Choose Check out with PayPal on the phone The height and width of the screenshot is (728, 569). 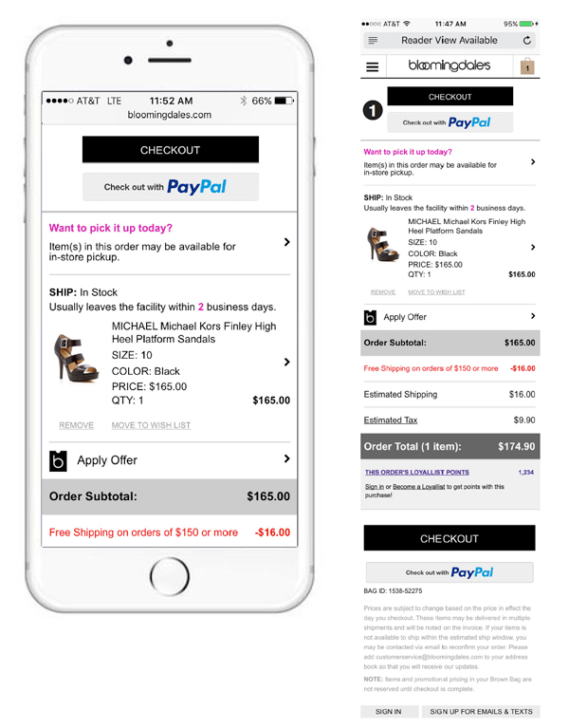click(170, 187)
